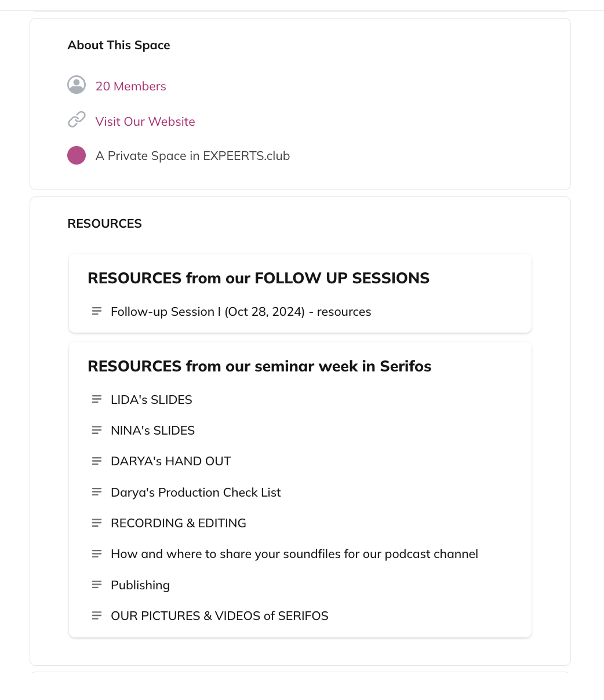The height and width of the screenshot is (700, 604).
Task: Click the chain link icon
Action: click(x=77, y=120)
